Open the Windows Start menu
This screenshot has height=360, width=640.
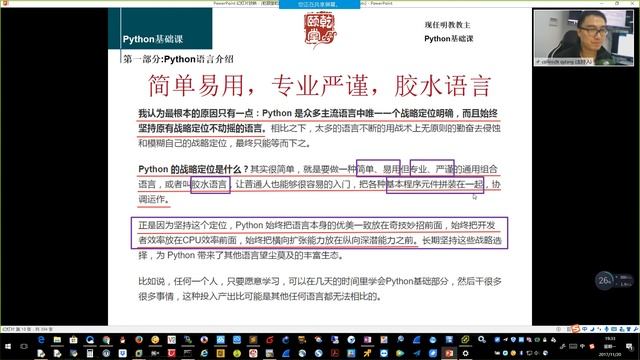click(x=8, y=347)
